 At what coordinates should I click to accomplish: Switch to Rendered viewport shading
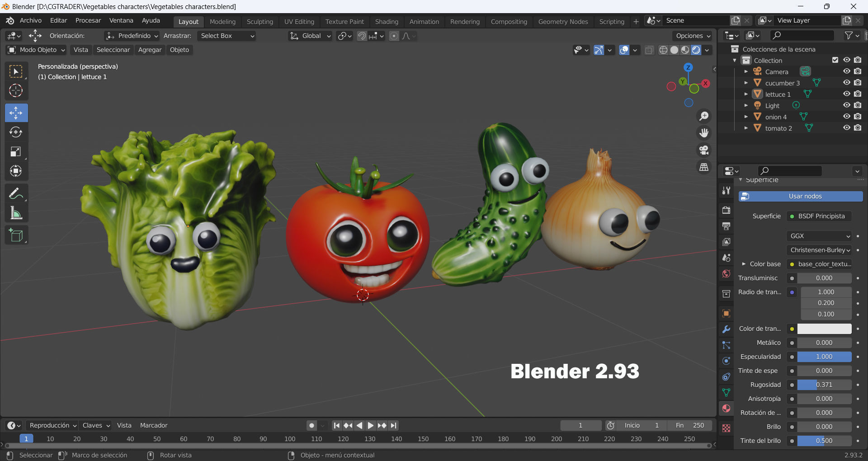(696, 50)
